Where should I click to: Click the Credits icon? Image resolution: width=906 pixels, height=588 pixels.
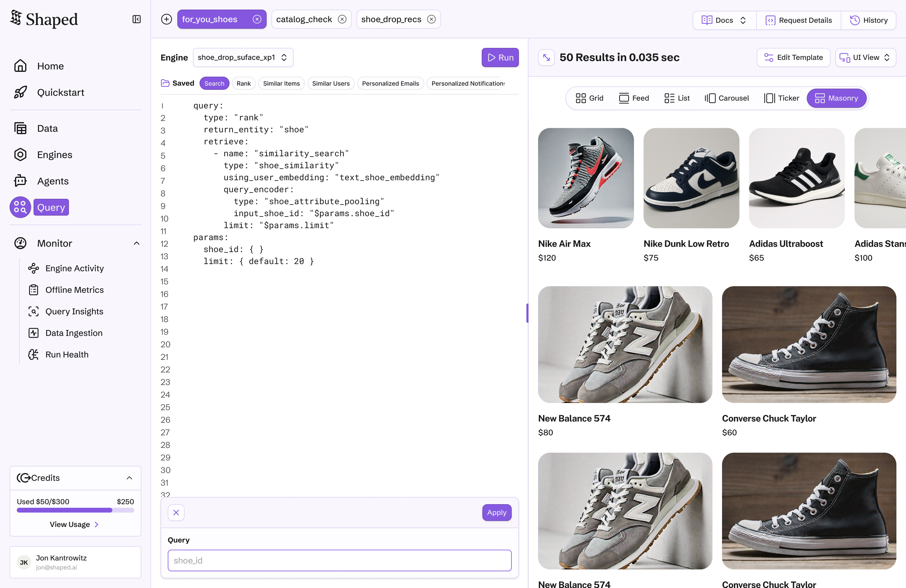click(24, 478)
